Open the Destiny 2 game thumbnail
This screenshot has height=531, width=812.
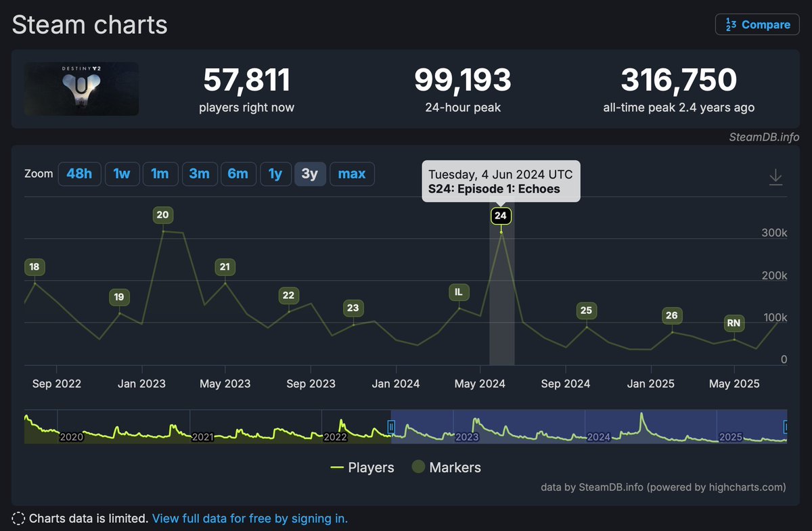(82, 89)
